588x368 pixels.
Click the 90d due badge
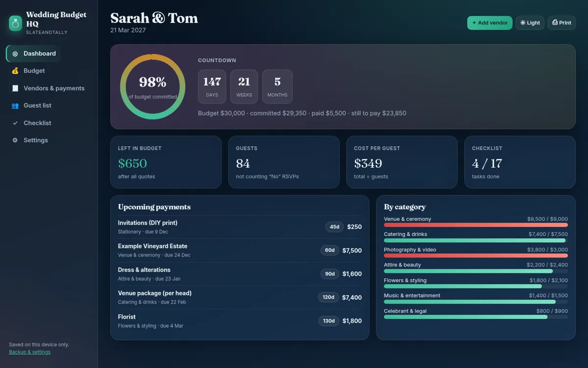pyautogui.click(x=330, y=274)
